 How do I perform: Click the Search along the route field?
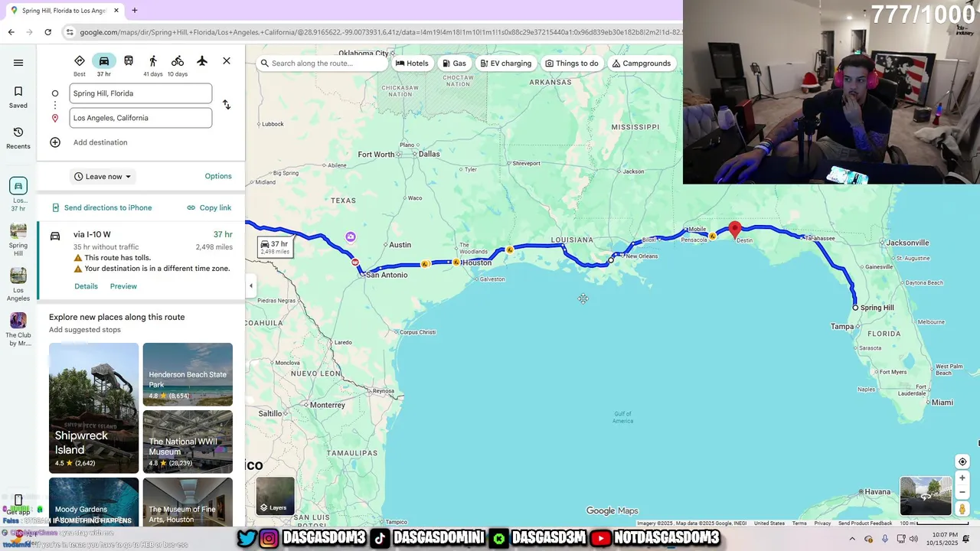click(323, 64)
